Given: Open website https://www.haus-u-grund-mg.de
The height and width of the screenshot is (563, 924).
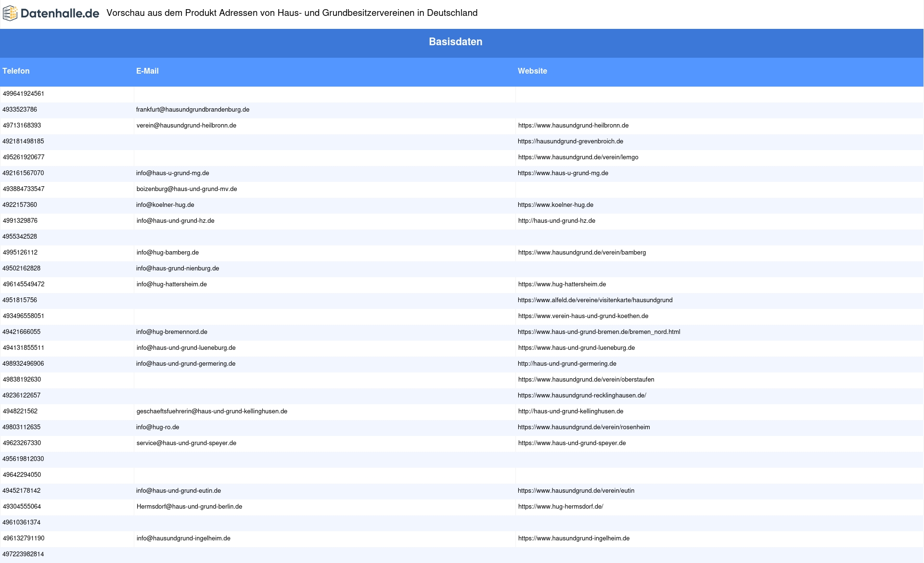Looking at the screenshot, I should (x=563, y=173).
